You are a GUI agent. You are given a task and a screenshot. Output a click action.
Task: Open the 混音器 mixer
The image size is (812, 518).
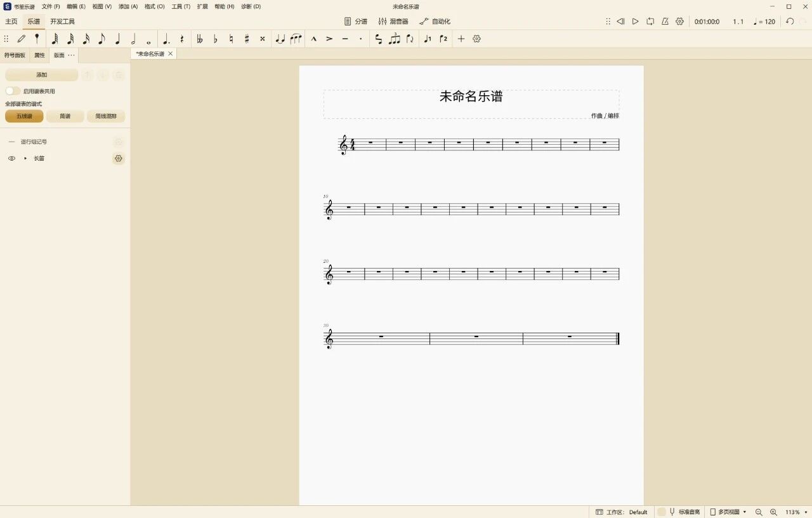[393, 22]
